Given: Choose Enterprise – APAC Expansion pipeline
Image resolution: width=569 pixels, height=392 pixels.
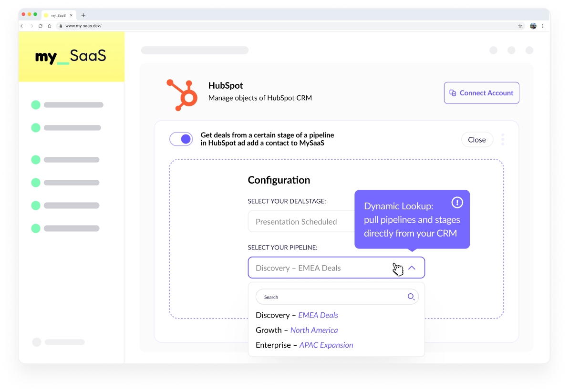Looking at the screenshot, I should pos(304,345).
